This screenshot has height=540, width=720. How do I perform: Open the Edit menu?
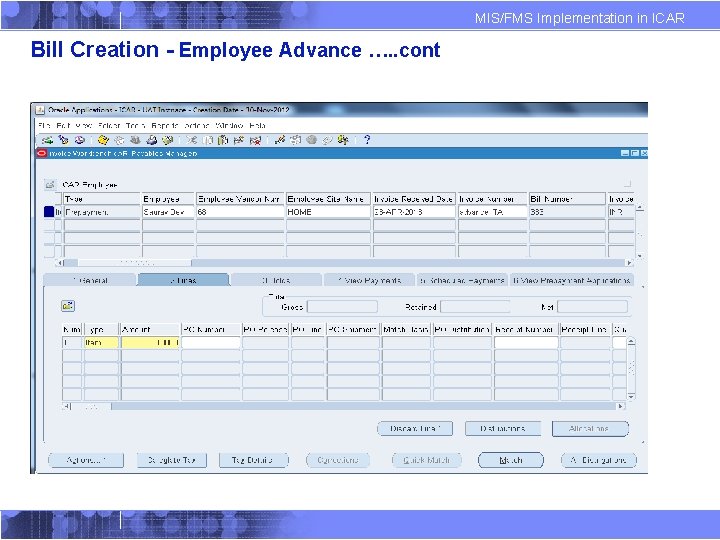tap(63, 125)
